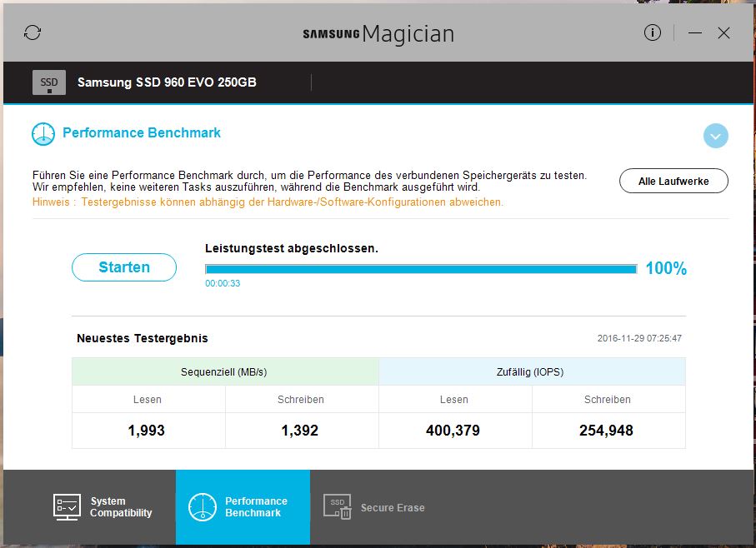The width and height of the screenshot is (756, 548).
Task: Open the information icon in title bar
Action: point(653,32)
